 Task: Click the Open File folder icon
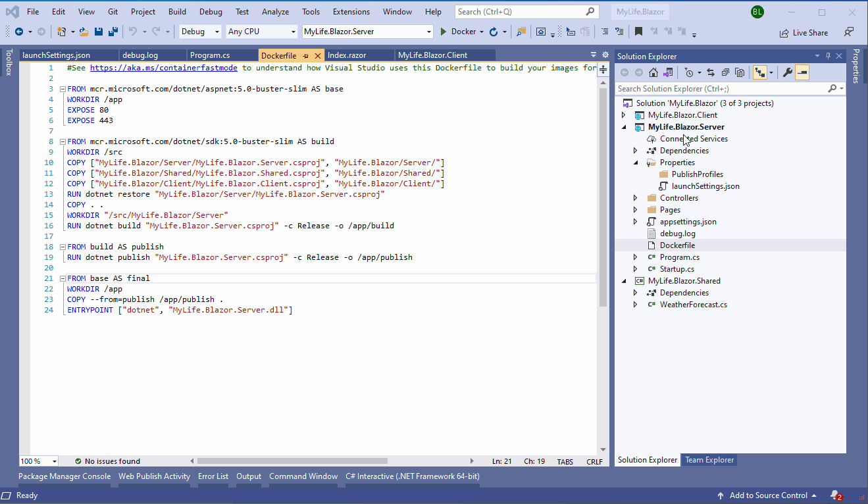point(84,32)
